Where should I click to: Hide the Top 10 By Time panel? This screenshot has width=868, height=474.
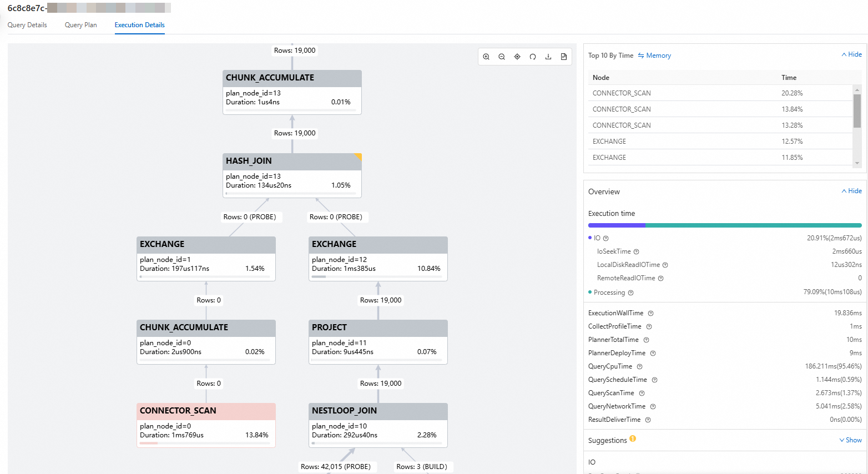click(851, 54)
